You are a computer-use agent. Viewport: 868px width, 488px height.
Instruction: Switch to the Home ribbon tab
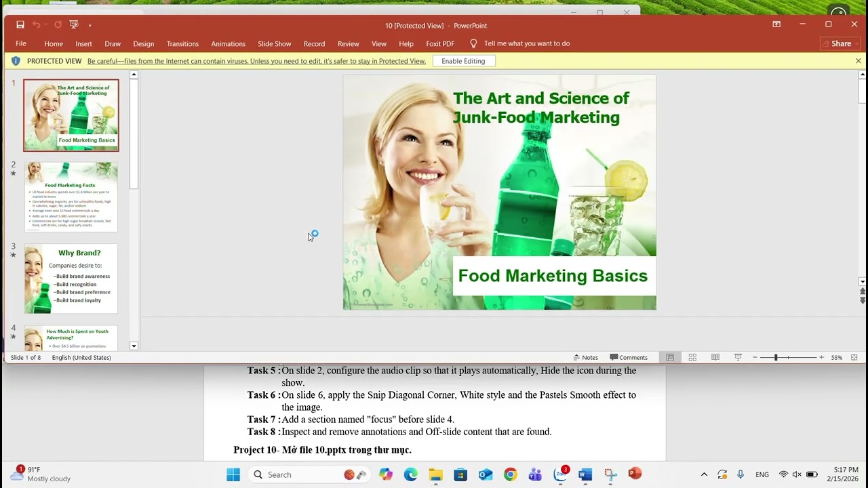(54, 43)
